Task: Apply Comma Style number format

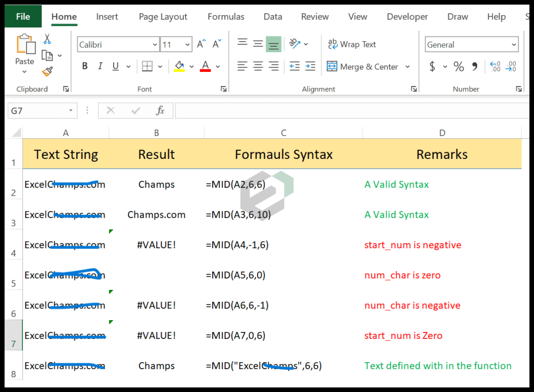Action: click(x=475, y=66)
